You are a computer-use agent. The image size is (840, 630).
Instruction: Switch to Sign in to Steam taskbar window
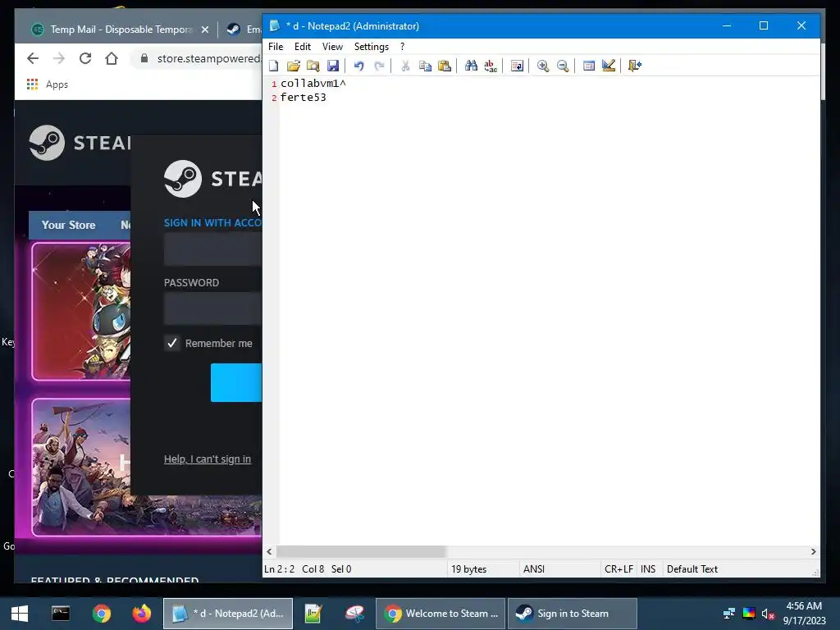(x=572, y=614)
